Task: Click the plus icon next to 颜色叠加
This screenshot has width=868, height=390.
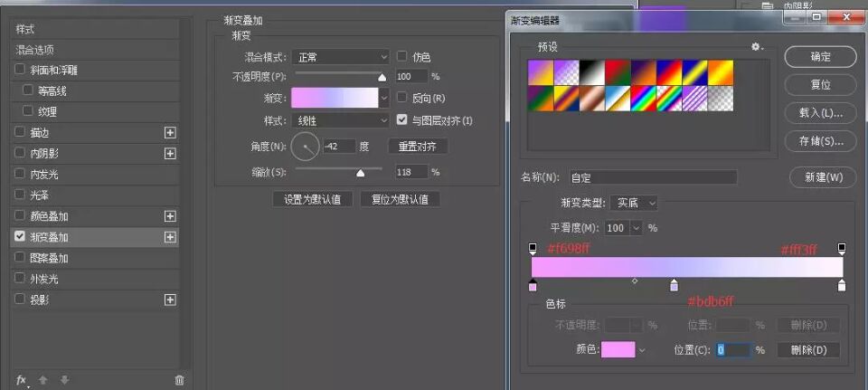Action: click(170, 216)
